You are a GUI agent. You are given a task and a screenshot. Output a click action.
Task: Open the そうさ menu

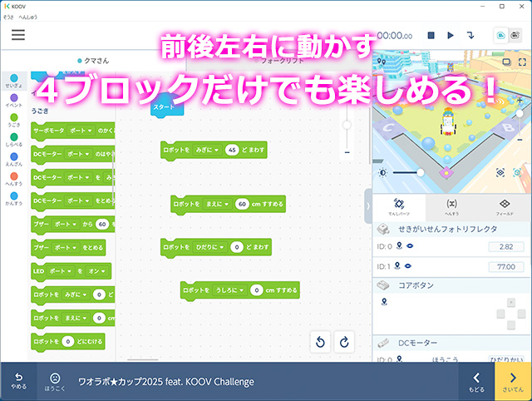coord(8,17)
